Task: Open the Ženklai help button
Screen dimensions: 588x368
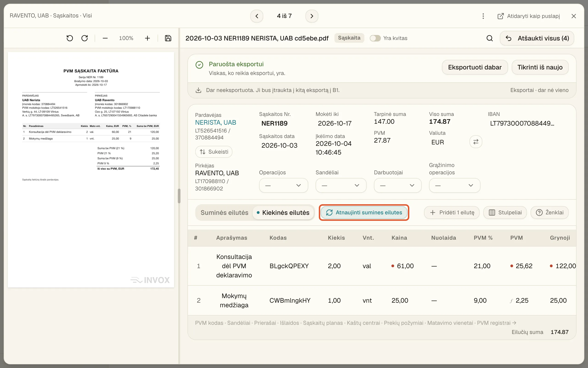Action: 549,213
